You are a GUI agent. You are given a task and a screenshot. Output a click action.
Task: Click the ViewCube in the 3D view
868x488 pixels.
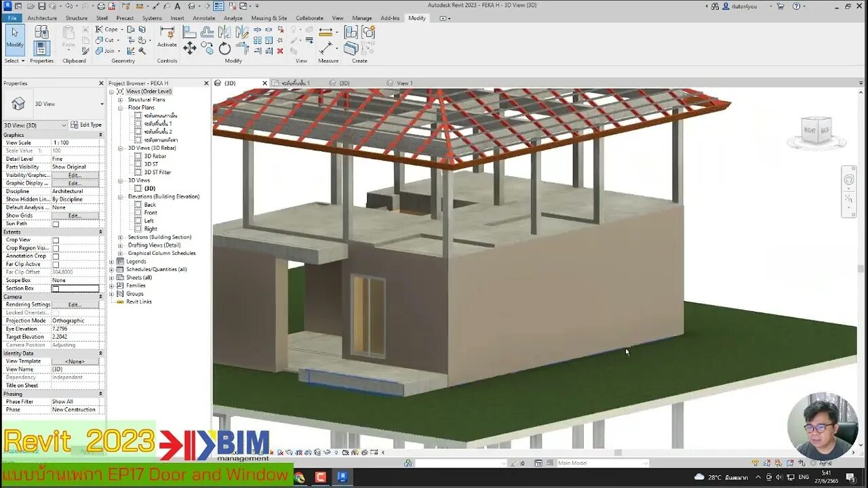(816, 129)
